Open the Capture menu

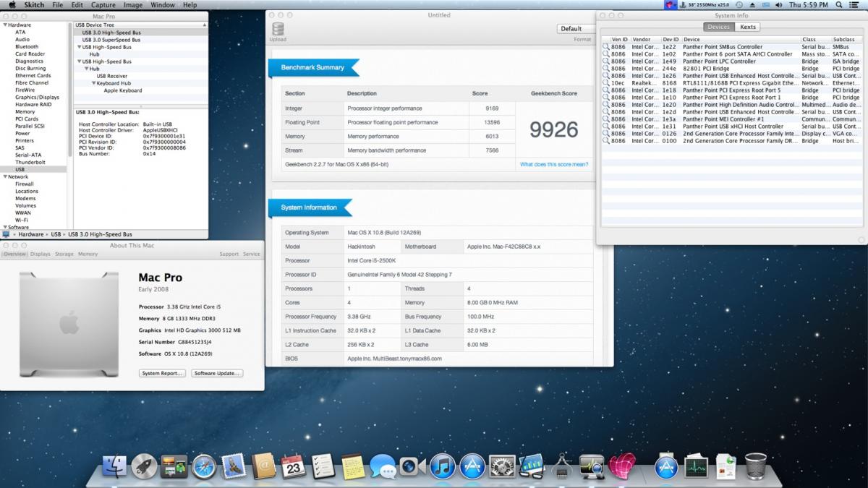(103, 5)
